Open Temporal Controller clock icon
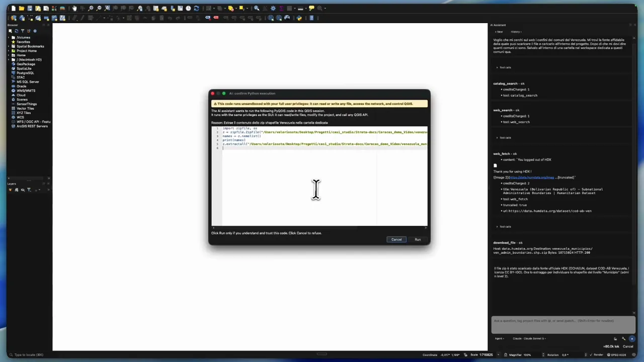The image size is (644, 362). pyautogui.click(x=188, y=9)
